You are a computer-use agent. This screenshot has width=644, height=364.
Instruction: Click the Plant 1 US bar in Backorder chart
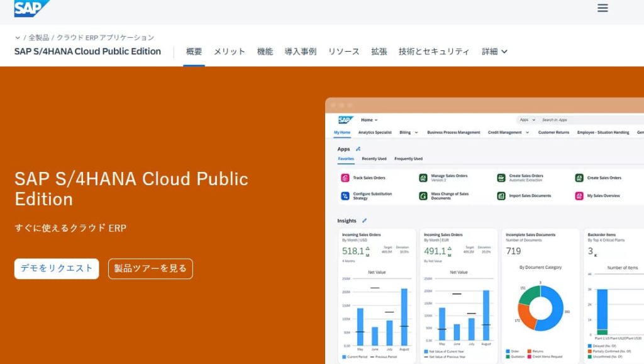(x=602, y=312)
